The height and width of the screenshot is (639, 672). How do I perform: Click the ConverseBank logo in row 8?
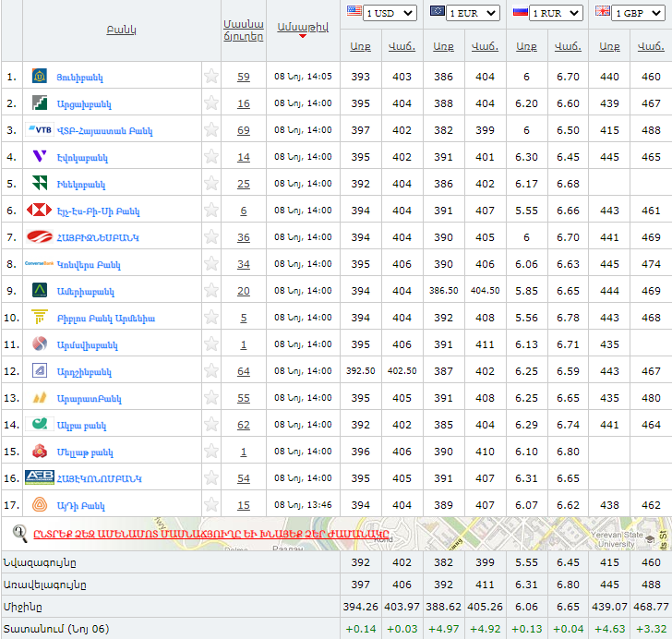(x=39, y=263)
